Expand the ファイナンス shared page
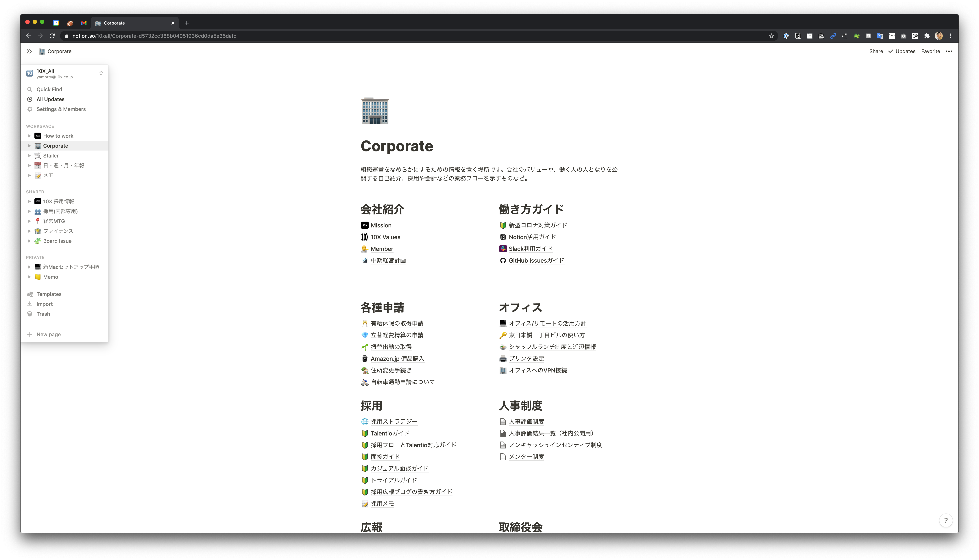Image resolution: width=979 pixels, height=560 pixels. click(30, 231)
